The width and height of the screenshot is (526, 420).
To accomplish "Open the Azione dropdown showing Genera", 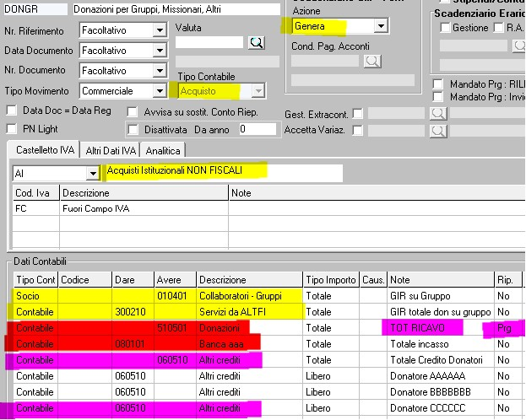I will (381, 27).
